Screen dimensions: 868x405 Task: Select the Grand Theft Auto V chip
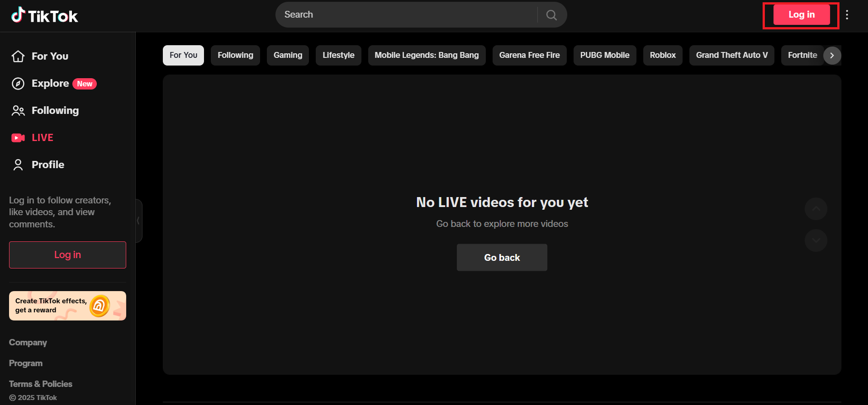click(x=732, y=55)
